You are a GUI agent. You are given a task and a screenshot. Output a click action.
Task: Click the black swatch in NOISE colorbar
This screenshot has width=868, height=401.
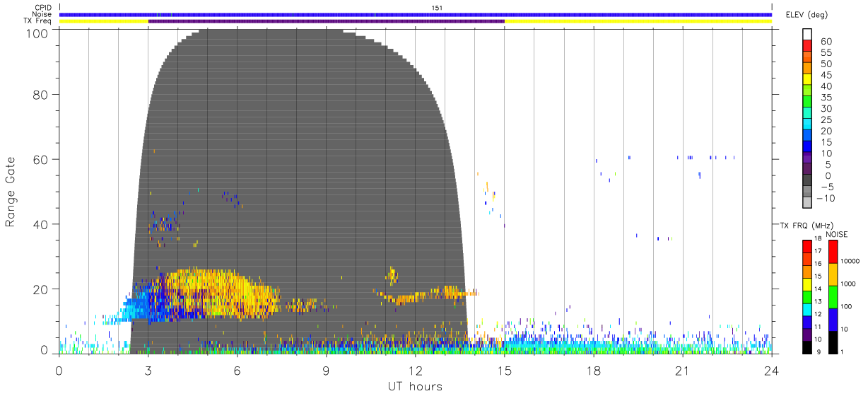pos(833,342)
